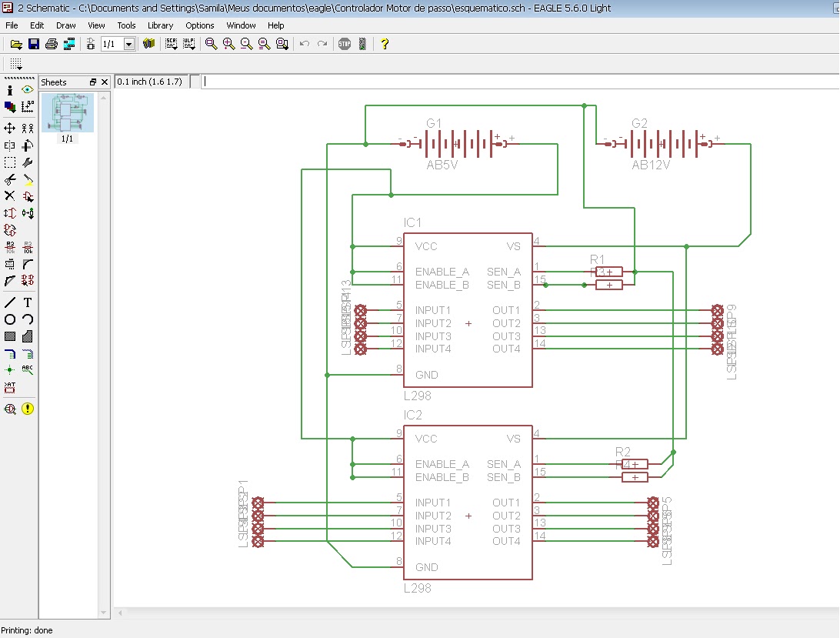Select the Attribute tool

click(x=10, y=387)
